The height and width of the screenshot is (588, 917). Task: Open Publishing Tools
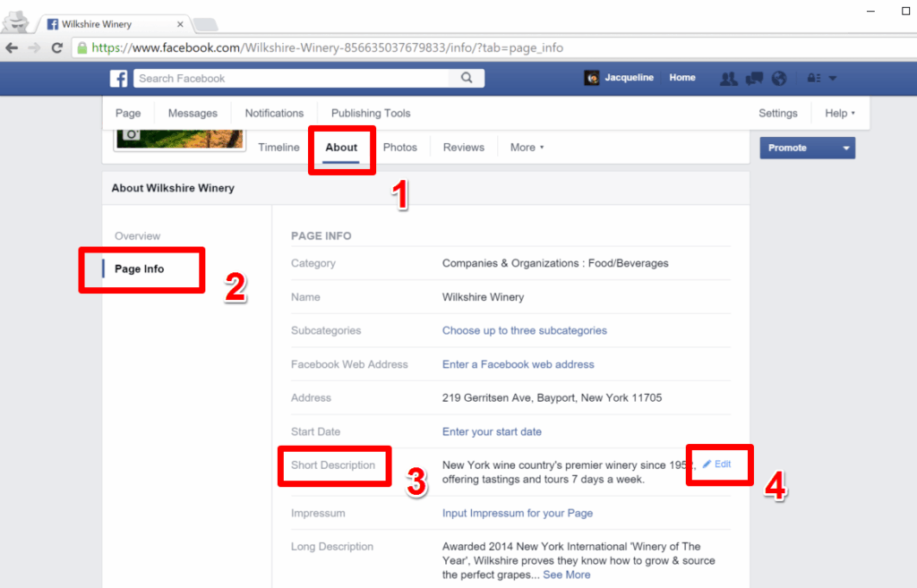point(371,114)
